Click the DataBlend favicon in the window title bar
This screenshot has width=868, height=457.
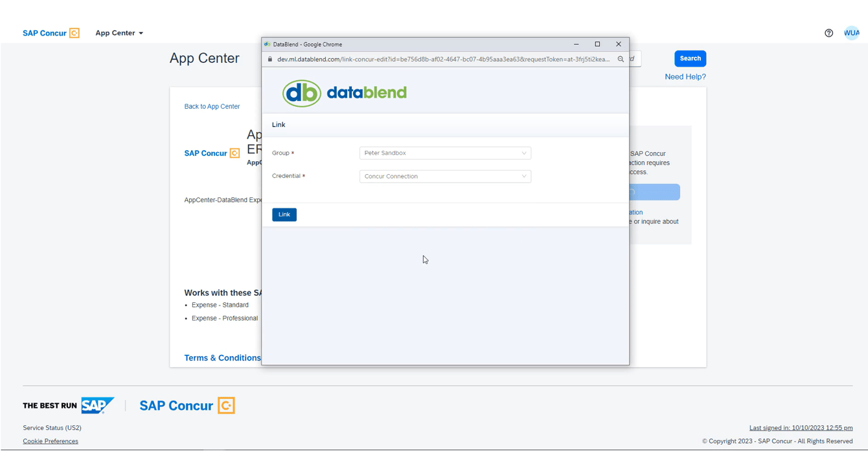click(x=268, y=44)
